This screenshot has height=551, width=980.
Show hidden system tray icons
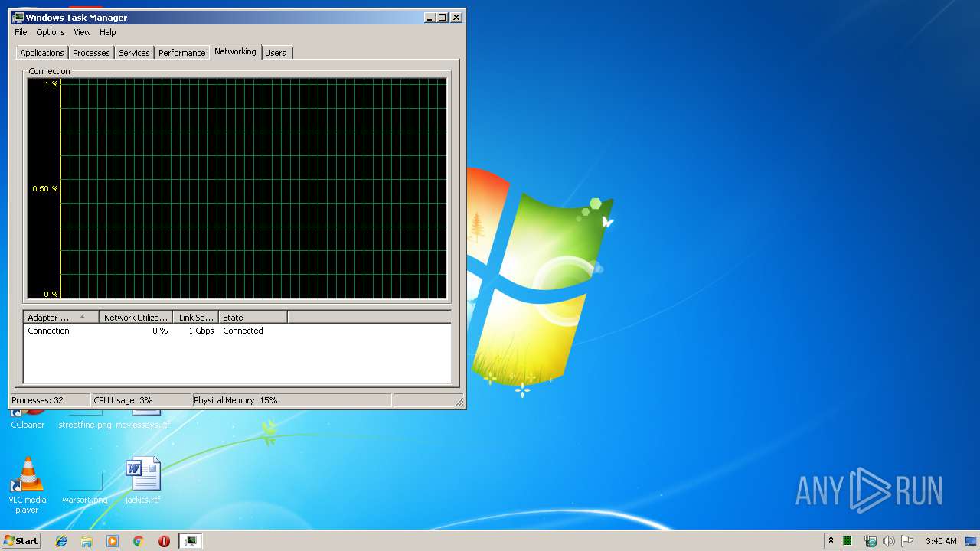click(x=831, y=540)
